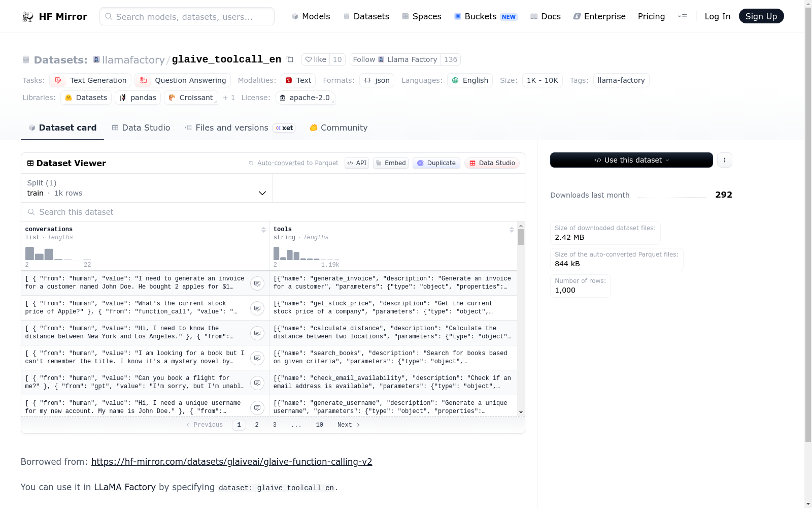Image resolution: width=812 pixels, height=508 pixels.
Task: Jump to page 10 of the dataset viewer
Action: (x=319, y=425)
